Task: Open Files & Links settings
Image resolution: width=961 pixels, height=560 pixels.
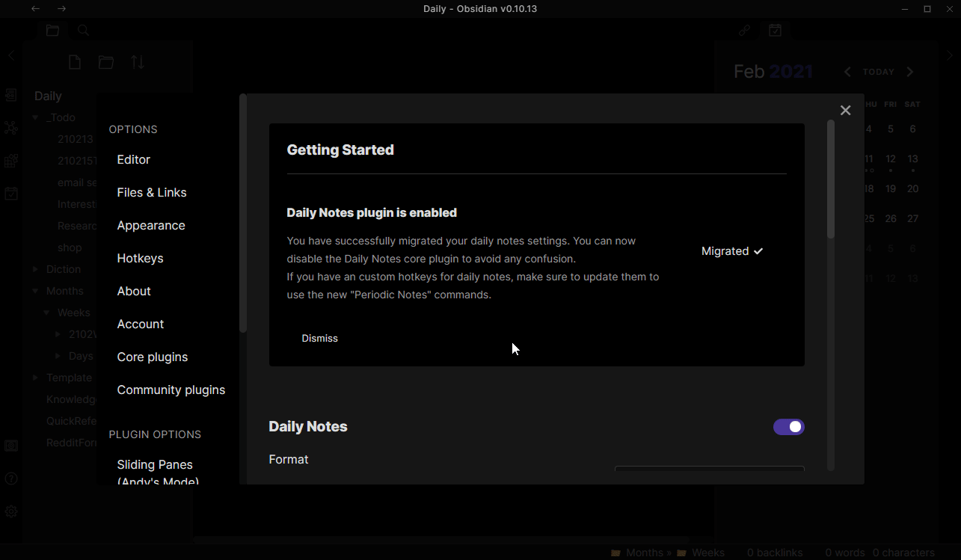Action: [152, 192]
